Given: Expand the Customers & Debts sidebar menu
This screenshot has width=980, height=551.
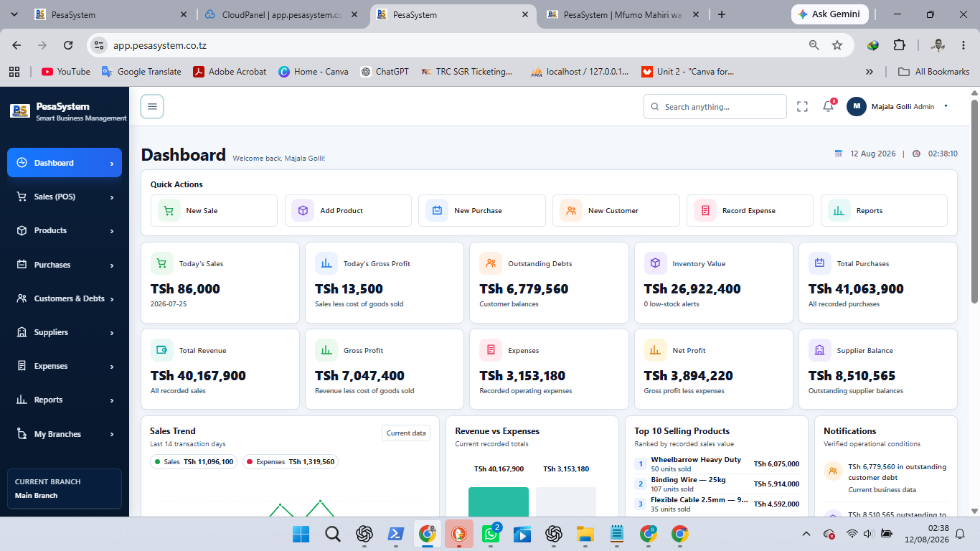Looking at the screenshot, I should [65, 298].
